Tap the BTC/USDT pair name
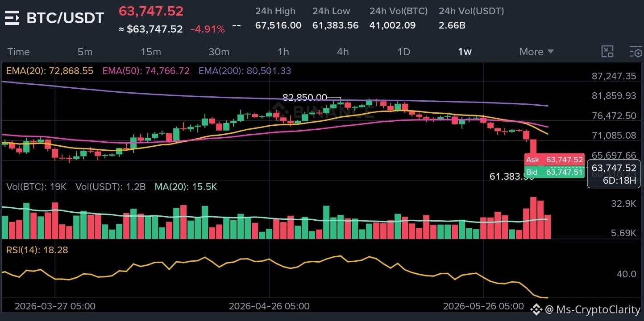This screenshot has width=644, height=321. pos(65,18)
